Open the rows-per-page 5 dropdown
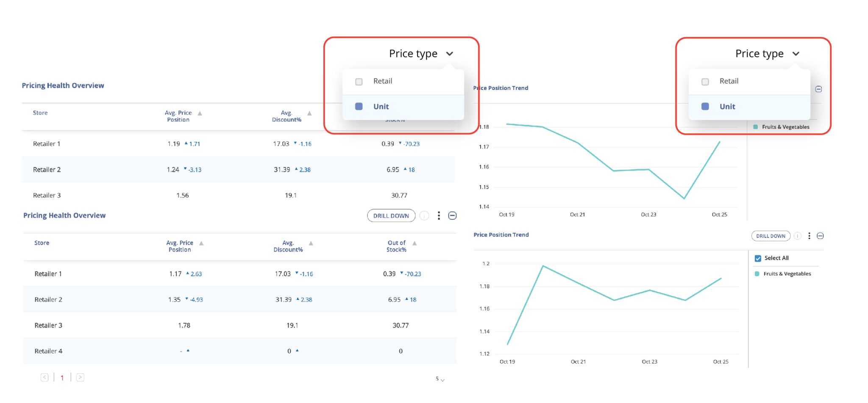This screenshot has height=403, width=868. pos(440,379)
